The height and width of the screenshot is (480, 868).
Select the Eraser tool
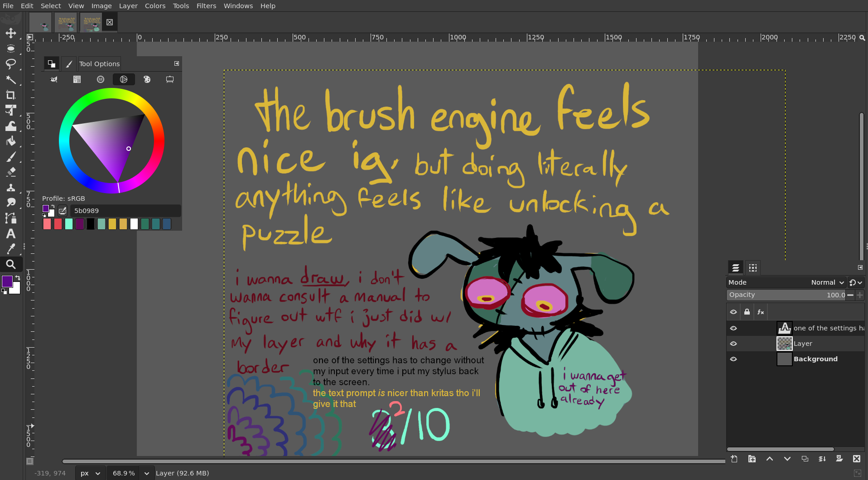click(11, 172)
